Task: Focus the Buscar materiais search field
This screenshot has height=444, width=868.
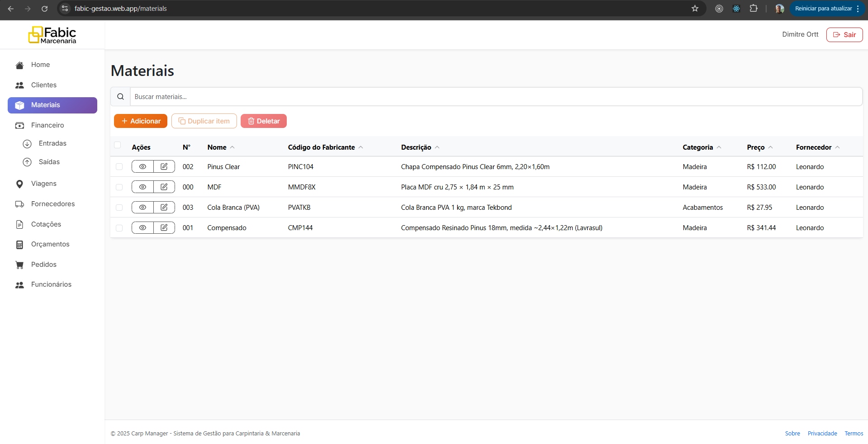Action: click(496, 97)
